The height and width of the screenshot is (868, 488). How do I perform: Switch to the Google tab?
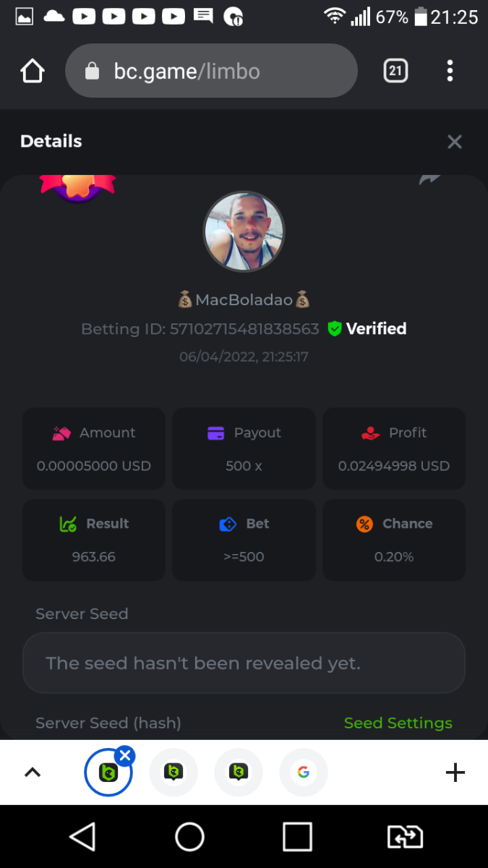tap(304, 773)
